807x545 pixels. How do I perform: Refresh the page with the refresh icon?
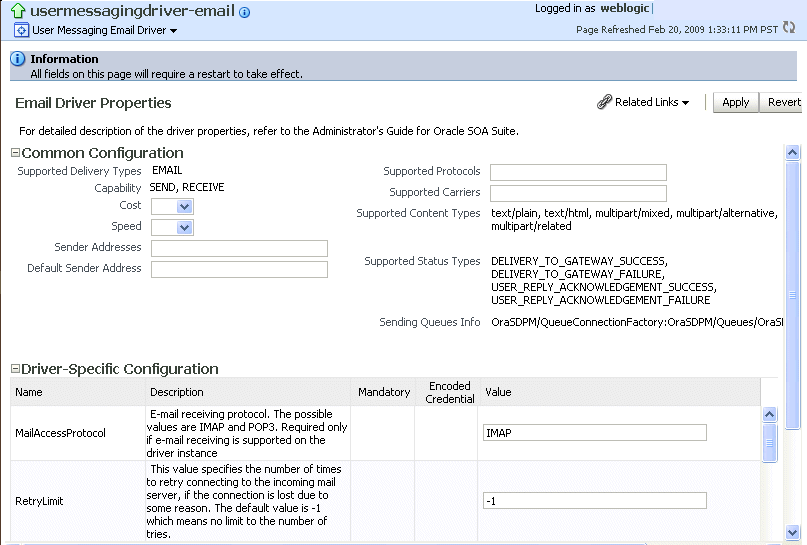[789, 27]
